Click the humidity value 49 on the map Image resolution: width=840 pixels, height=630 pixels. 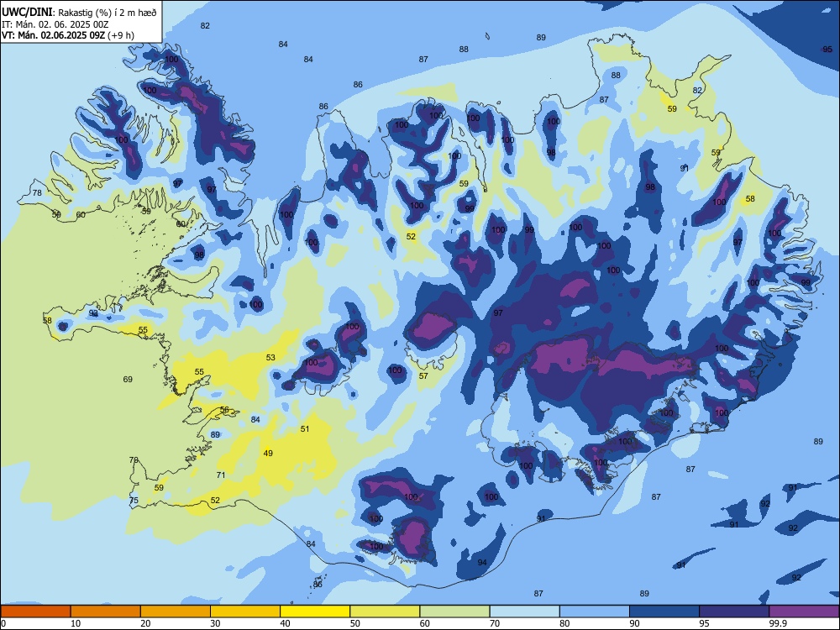[268, 454]
